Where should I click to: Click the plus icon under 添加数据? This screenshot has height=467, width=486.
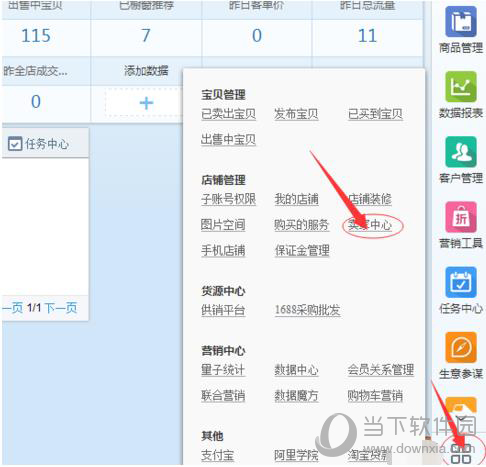point(146,103)
